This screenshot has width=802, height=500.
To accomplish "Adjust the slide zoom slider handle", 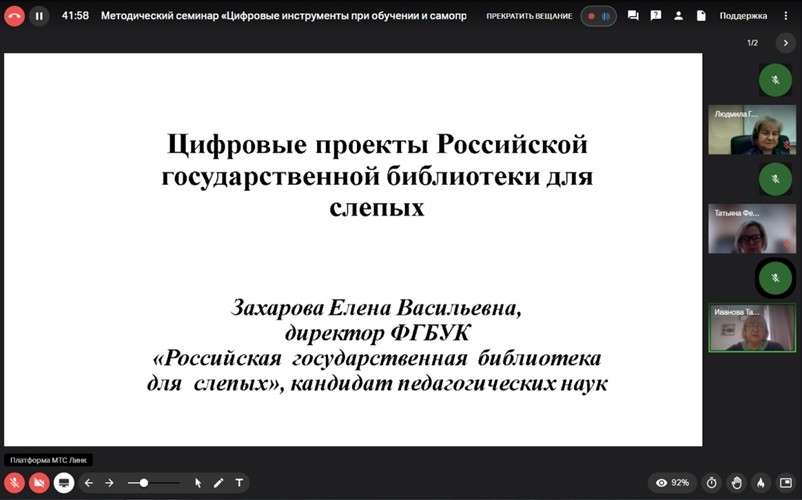I will pos(144,483).
